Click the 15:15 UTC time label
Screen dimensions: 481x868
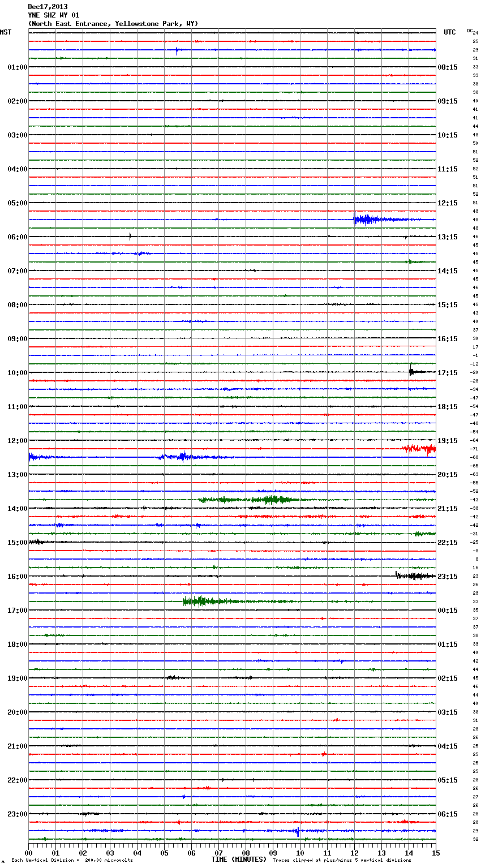448,305
